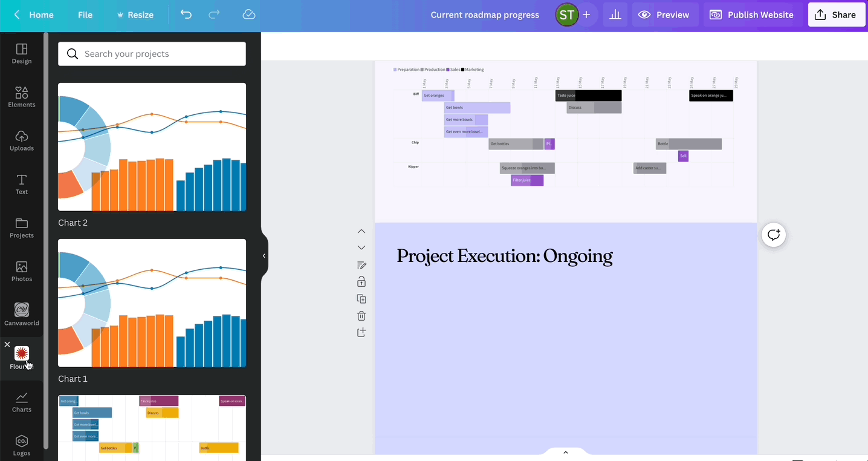The width and height of the screenshot is (868, 461).
Task: Collapse the side panel with the chevron handle
Action: tap(264, 255)
